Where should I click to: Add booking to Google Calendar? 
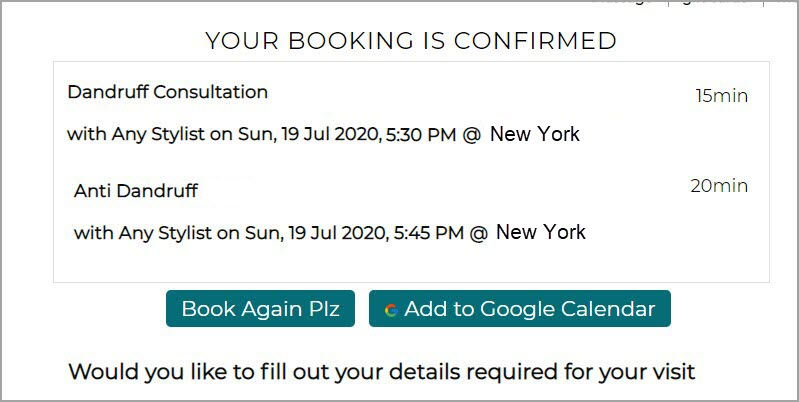[520, 309]
